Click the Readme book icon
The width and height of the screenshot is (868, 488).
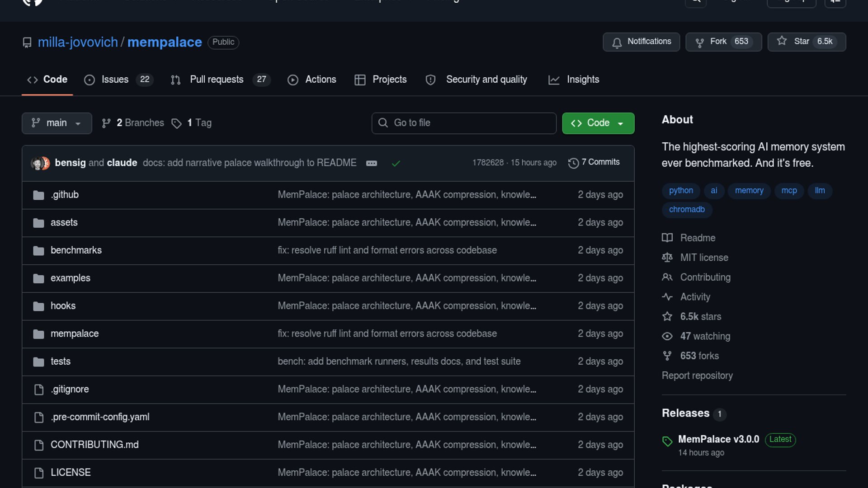tap(667, 238)
